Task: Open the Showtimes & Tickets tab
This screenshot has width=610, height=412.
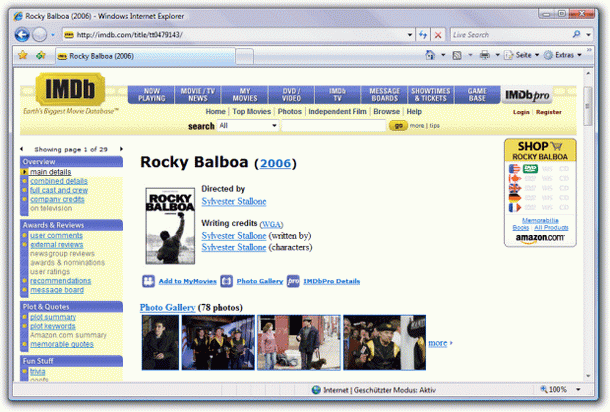Action: [x=431, y=95]
